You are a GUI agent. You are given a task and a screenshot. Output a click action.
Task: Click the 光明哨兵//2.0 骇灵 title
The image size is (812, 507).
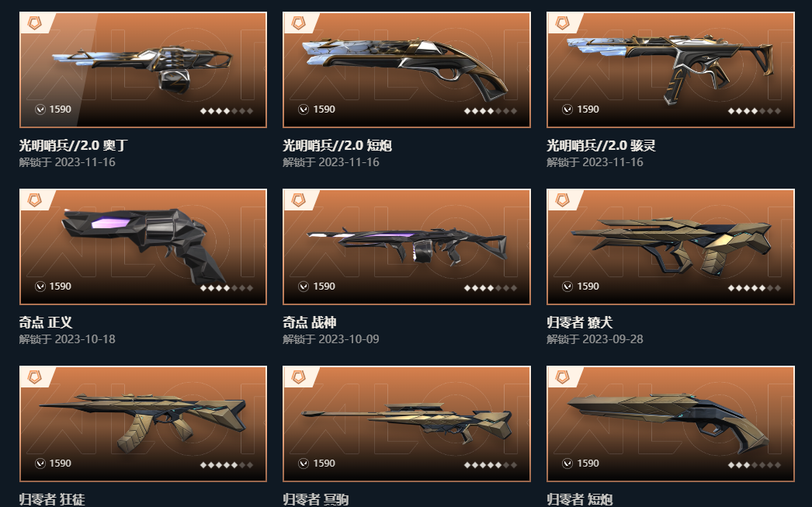click(x=601, y=145)
